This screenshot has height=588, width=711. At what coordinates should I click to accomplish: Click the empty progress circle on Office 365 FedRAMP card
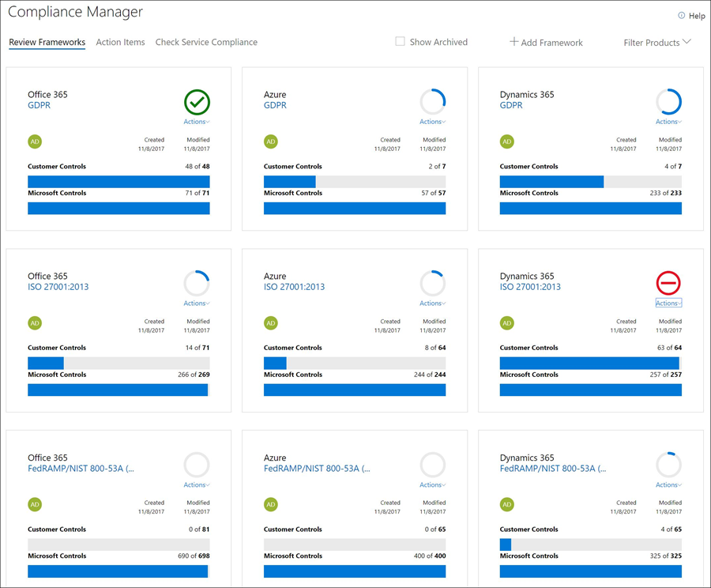click(196, 465)
